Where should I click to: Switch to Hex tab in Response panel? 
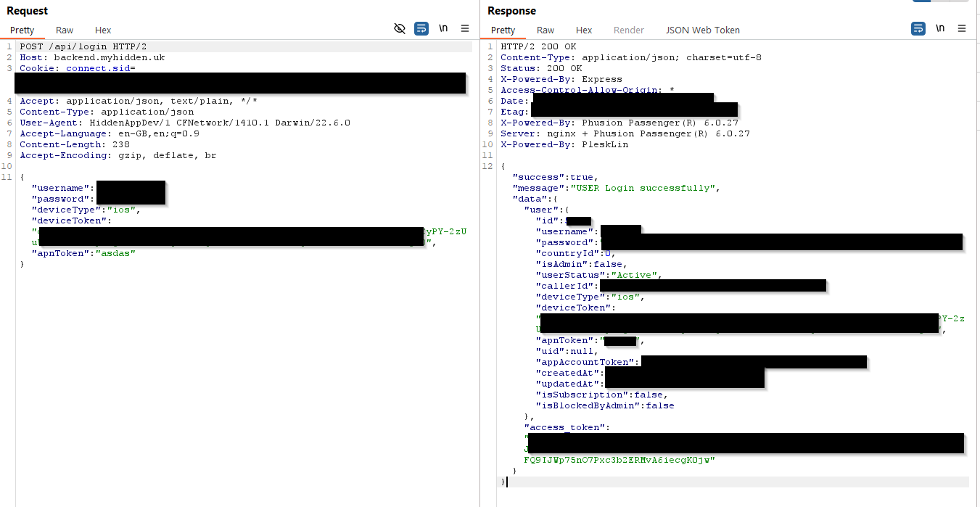click(x=584, y=30)
